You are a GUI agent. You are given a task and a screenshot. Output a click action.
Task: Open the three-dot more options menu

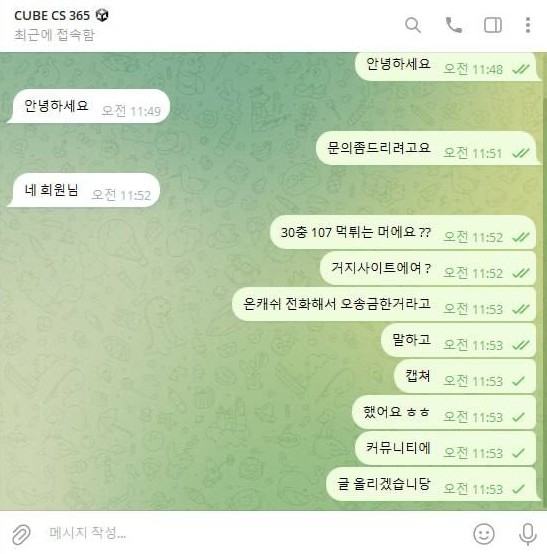pos(528,25)
